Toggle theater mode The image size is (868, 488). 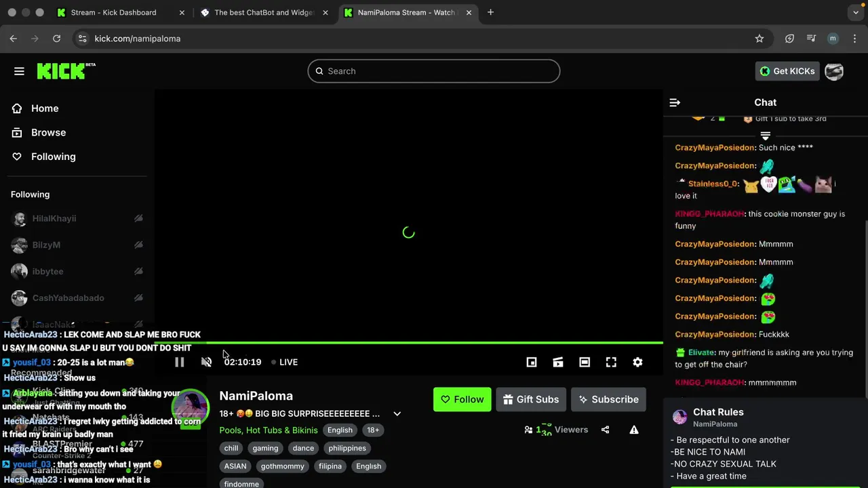pyautogui.click(x=585, y=363)
